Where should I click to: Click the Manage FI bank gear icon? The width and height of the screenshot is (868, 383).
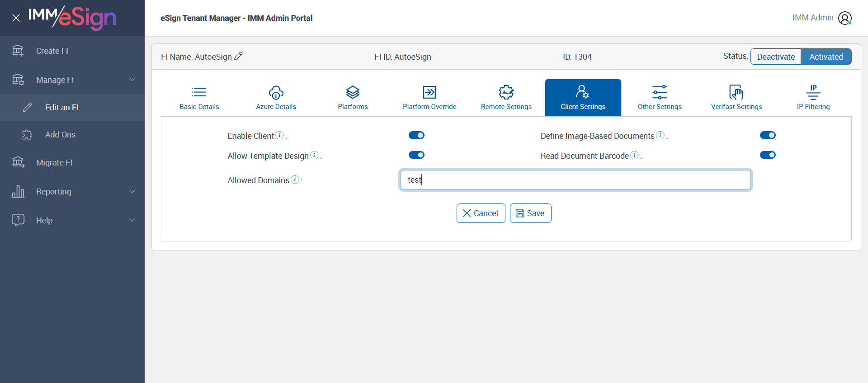pyautogui.click(x=18, y=80)
